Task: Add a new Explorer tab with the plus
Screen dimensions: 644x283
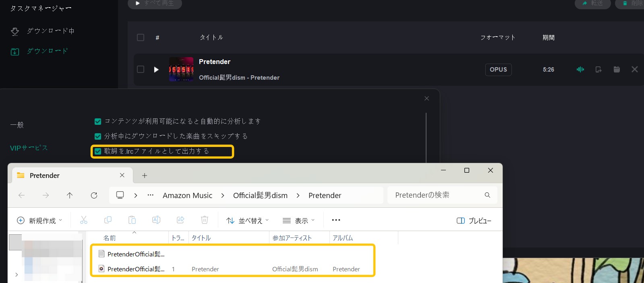Action: point(145,176)
